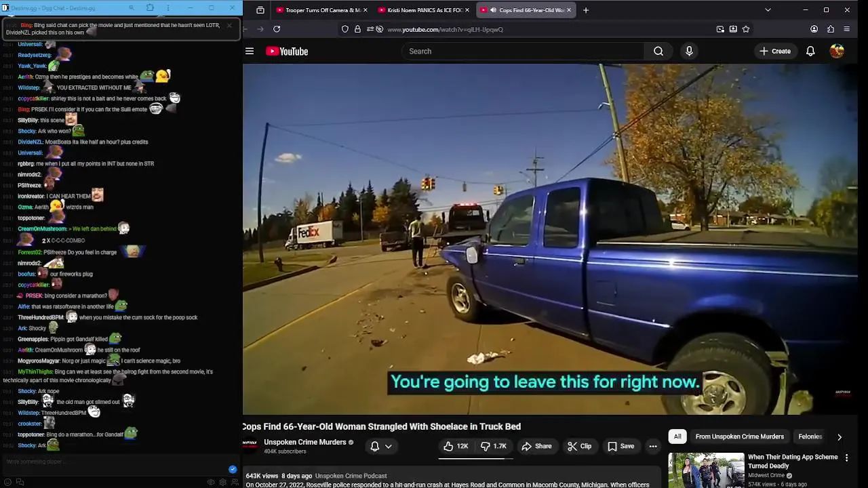Viewport: 868px width, 488px height.
Task: Close the Cops Find 66-Year-Old tab
Action: 569,10
